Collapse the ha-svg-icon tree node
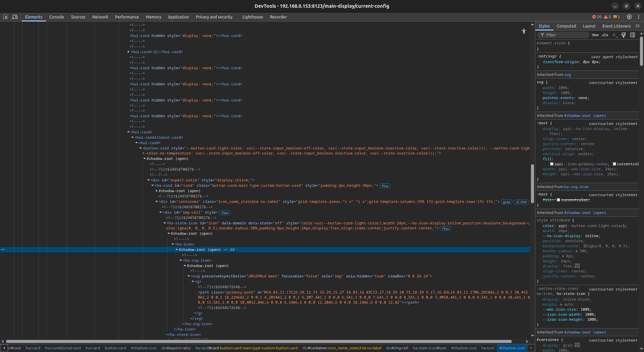 pyautogui.click(x=181, y=260)
